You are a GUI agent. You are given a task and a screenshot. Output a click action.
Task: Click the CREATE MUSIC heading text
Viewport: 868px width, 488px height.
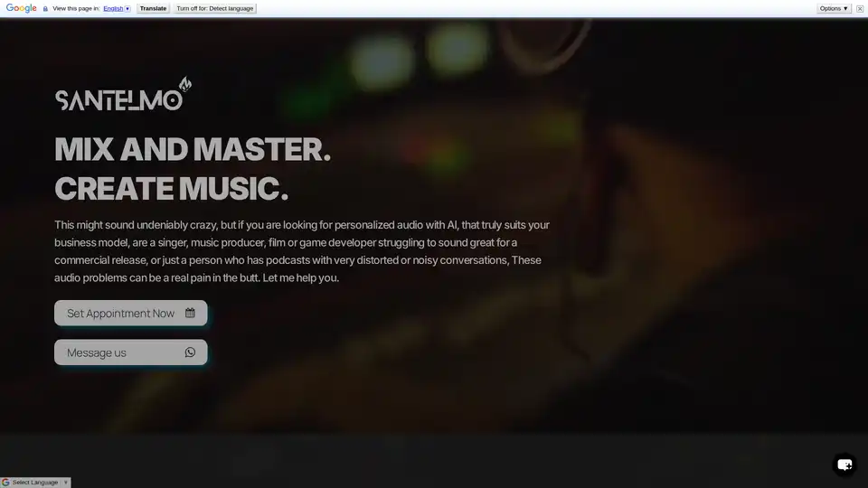(171, 189)
